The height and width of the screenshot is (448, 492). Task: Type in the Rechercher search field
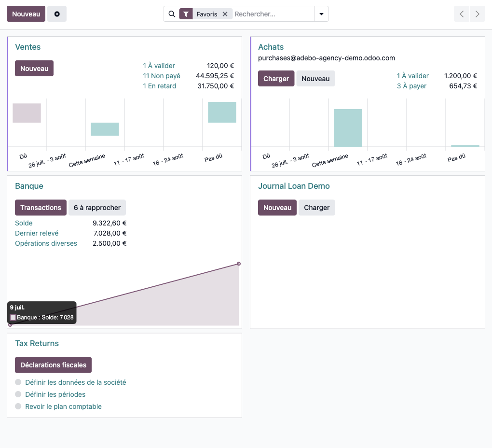click(x=273, y=14)
